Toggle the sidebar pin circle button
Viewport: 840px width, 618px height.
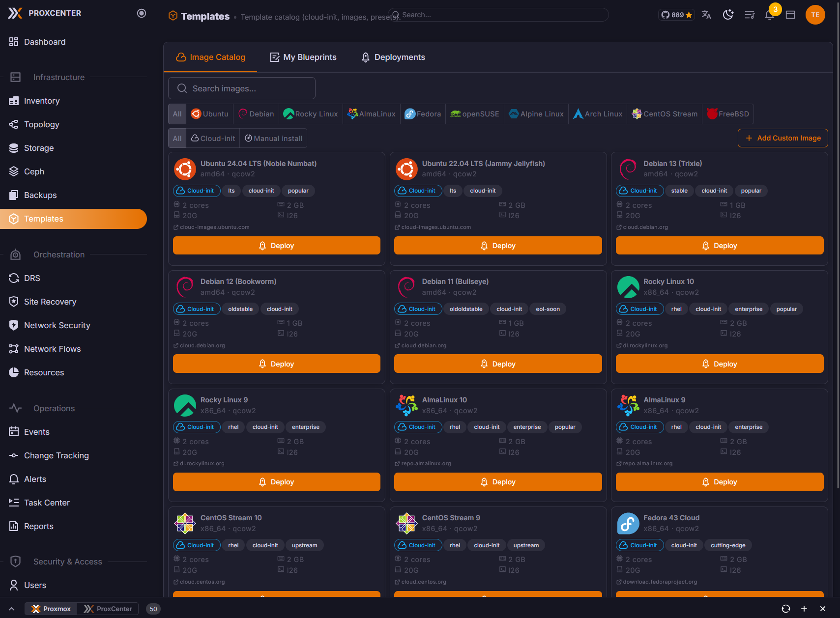pos(142,13)
